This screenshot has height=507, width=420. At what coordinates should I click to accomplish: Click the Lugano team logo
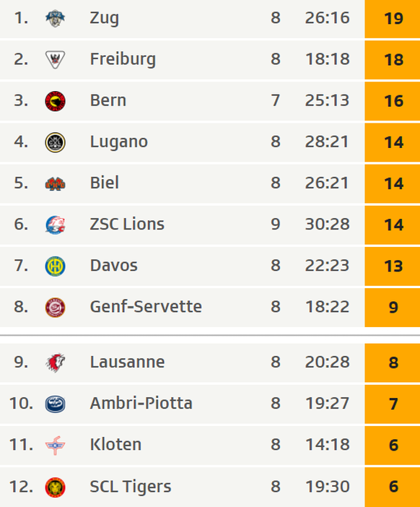point(55,142)
